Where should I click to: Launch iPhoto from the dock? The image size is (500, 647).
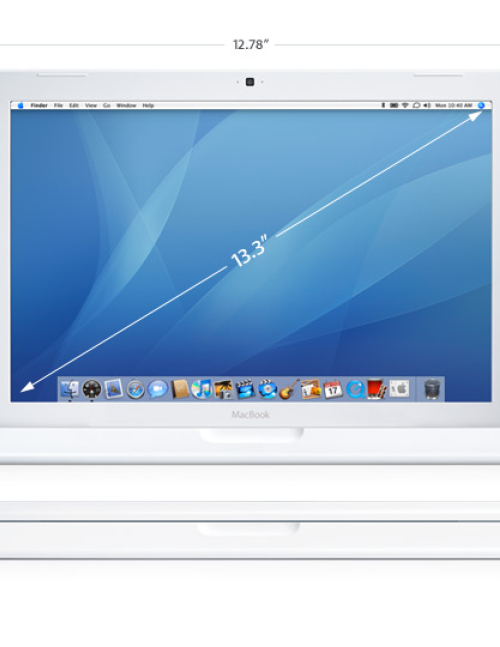click(x=223, y=390)
